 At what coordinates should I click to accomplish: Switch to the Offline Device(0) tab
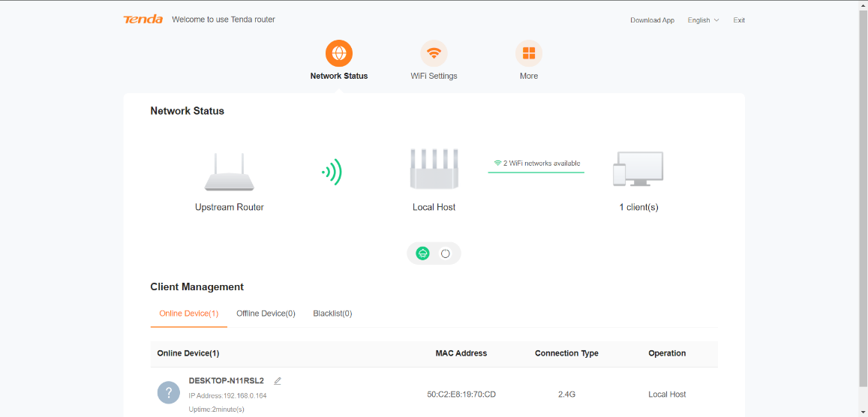pos(266,313)
